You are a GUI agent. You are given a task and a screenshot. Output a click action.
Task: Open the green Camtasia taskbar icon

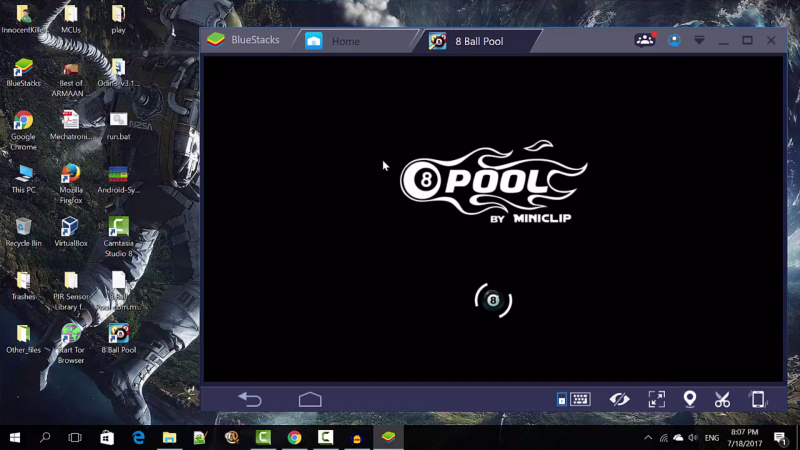click(x=263, y=438)
